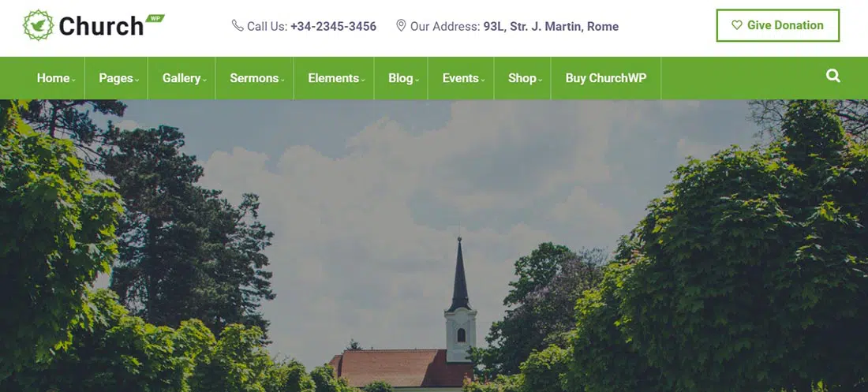Click the Church logo text
The image size is (868, 392).
pos(101,26)
